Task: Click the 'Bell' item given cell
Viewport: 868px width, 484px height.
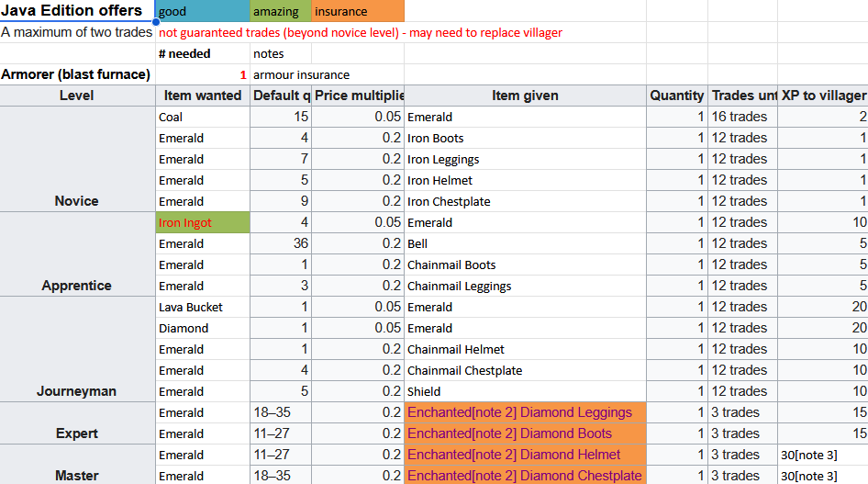Action: click(525, 243)
